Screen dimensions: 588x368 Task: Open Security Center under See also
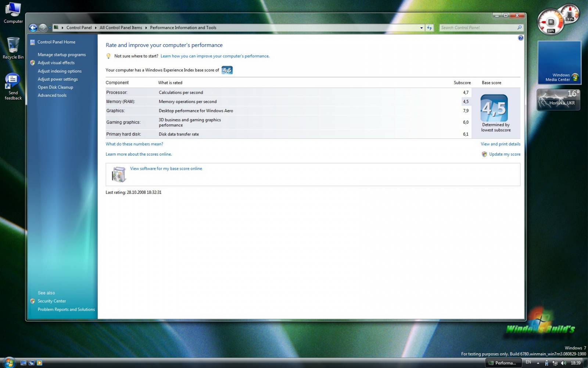[52, 301]
